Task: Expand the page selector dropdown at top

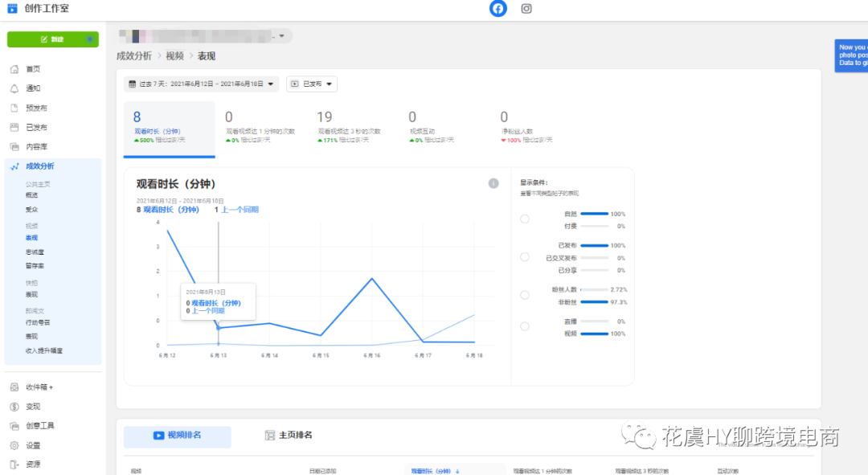Action: tap(282, 36)
